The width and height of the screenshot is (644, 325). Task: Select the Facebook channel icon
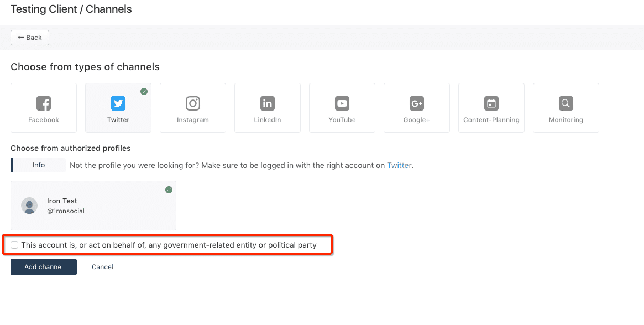[44, 103]
